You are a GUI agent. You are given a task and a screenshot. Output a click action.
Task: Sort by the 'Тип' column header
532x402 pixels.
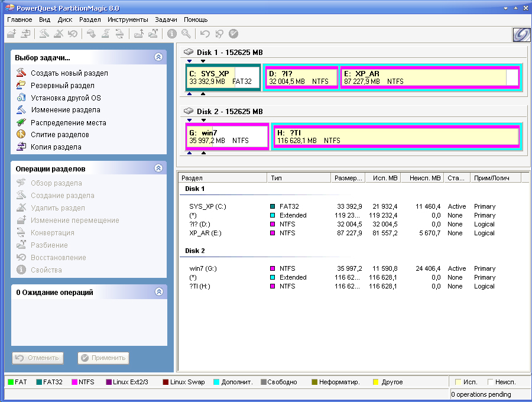click(x=277, y=178)
